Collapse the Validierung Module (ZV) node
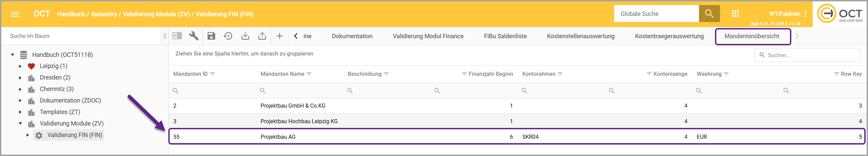The width and height of the screenshot is (868, 156). click(20, 124)
